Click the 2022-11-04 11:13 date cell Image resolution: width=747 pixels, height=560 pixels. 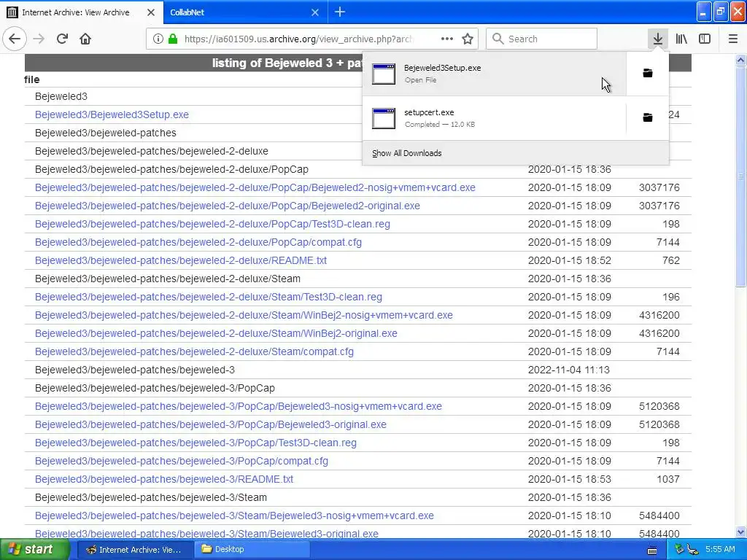click(x=569, y=370)
